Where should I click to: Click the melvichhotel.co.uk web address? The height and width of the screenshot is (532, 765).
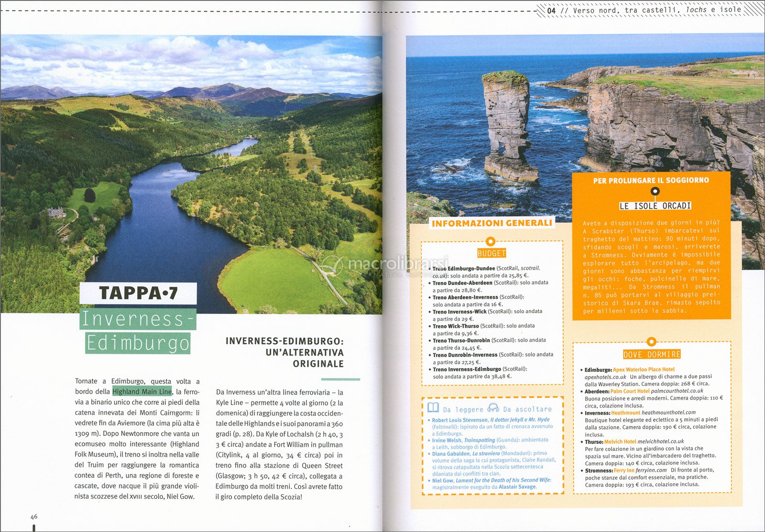[x=661, y=442]
